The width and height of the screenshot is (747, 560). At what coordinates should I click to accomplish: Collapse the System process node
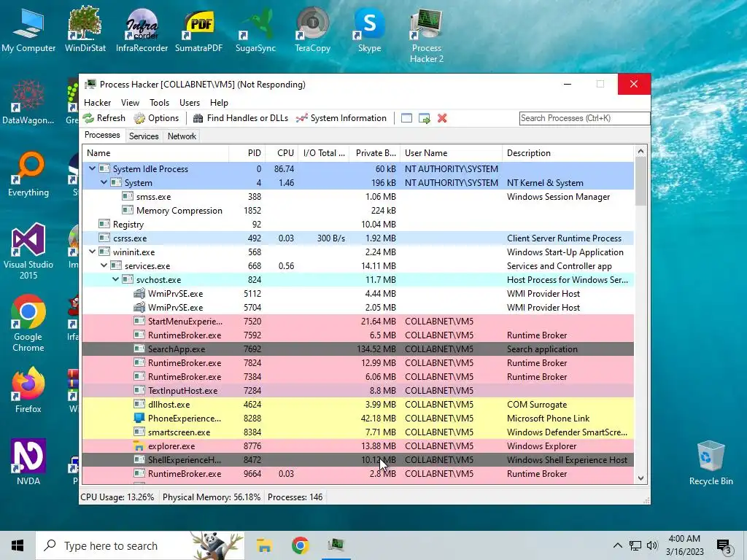point(104,182)
